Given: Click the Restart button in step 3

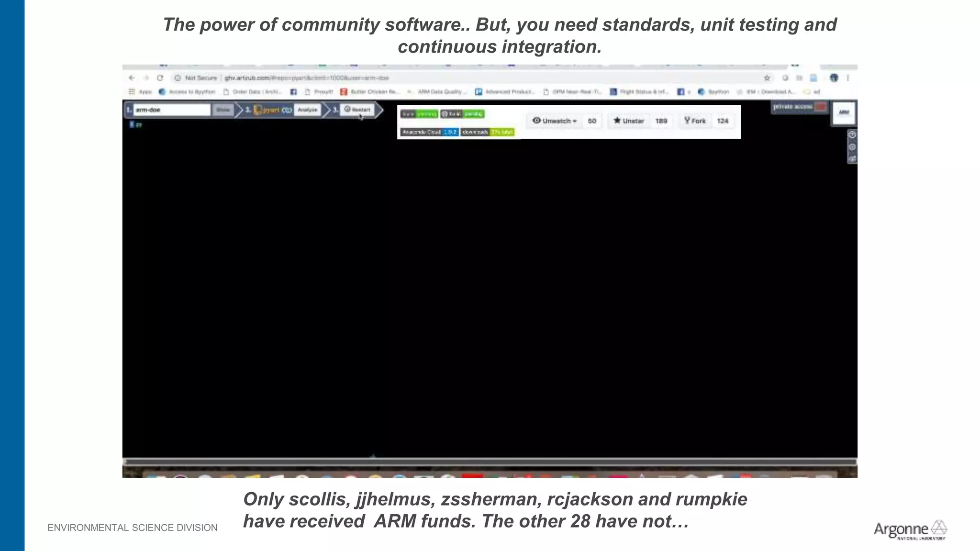Looking at the screenshot, I should pyautogui.click(x=357, y=110).
